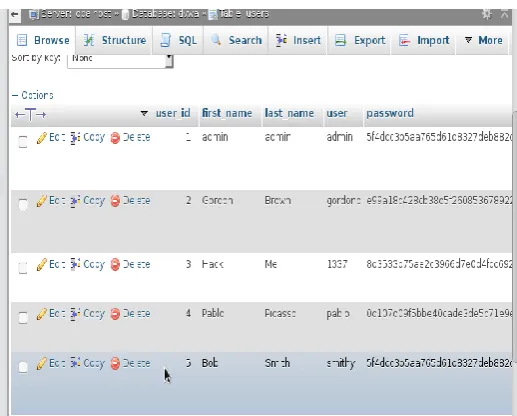Click the Edit pencil icon in Bob row
This screenshot has height=416, width=517.
pos(42,363)
